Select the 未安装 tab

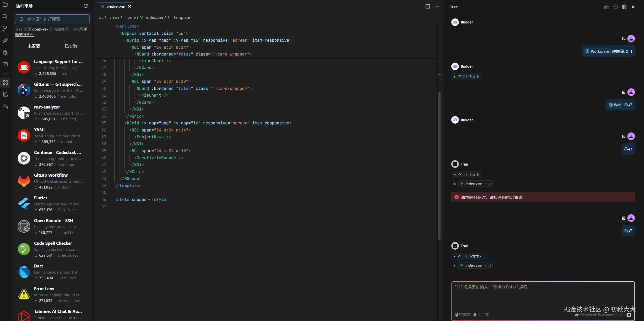[x=34, y=46]
